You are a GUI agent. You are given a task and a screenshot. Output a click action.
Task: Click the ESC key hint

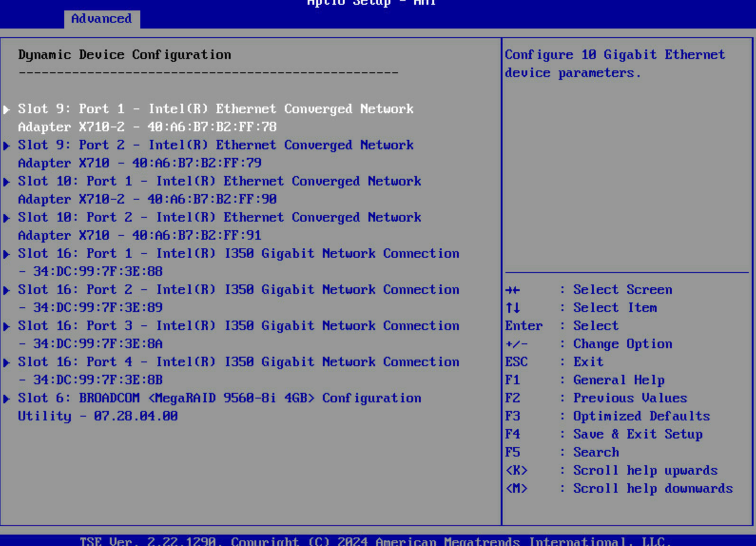[516, 362]
